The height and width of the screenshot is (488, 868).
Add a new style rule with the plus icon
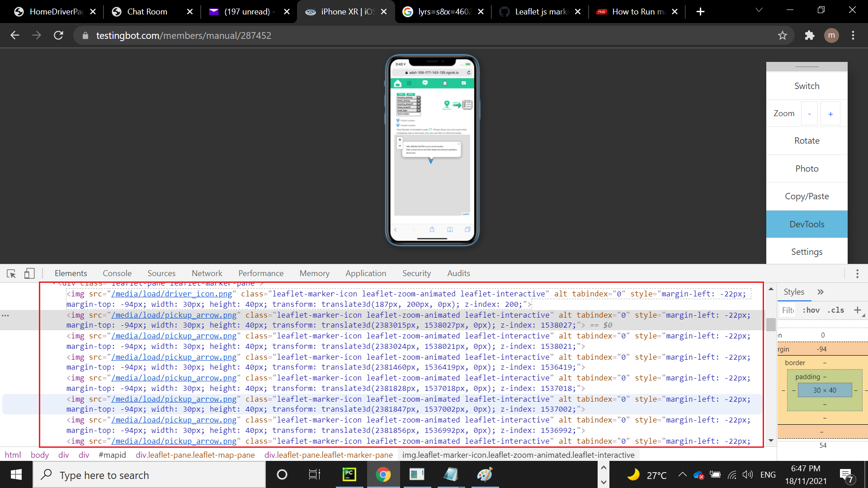tap(858, 310)
